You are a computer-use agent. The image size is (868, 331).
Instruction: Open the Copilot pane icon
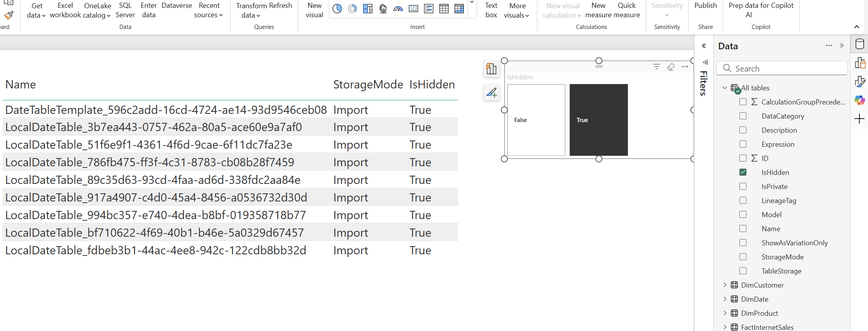pyautogui.click(x=859, y=100)
